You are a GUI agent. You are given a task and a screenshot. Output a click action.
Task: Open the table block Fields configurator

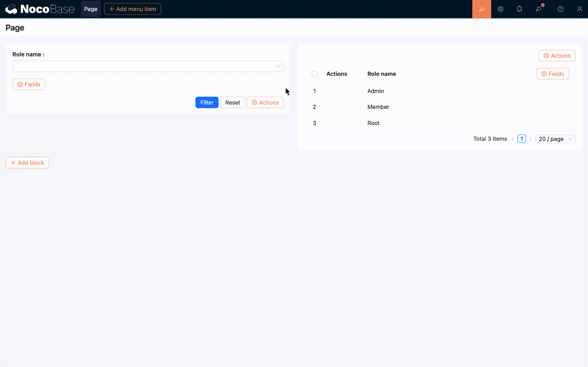[552, 74]
